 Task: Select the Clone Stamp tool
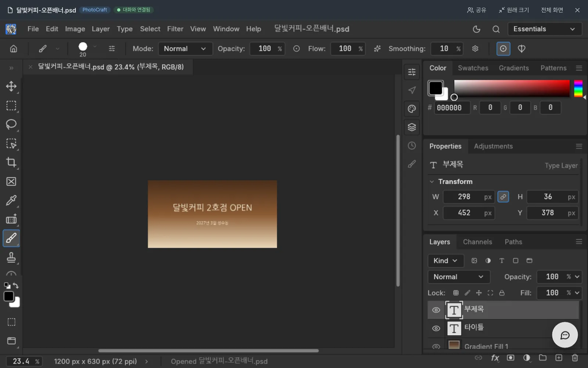pos(11,257)
